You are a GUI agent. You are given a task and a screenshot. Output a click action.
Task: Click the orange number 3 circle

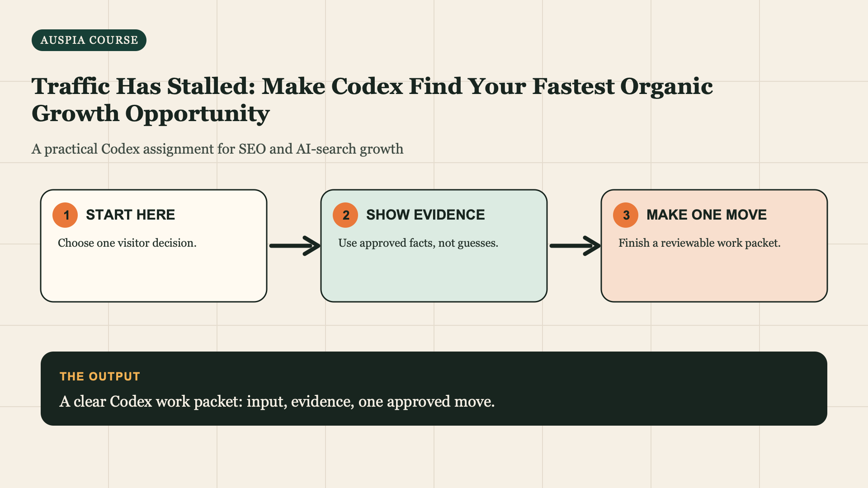[x=626, y=215]
